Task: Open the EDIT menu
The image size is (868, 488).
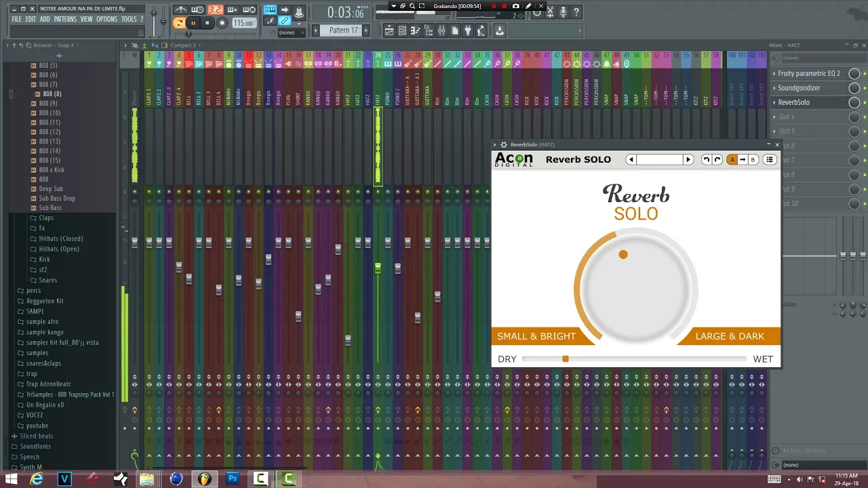Action: (31, 19)
